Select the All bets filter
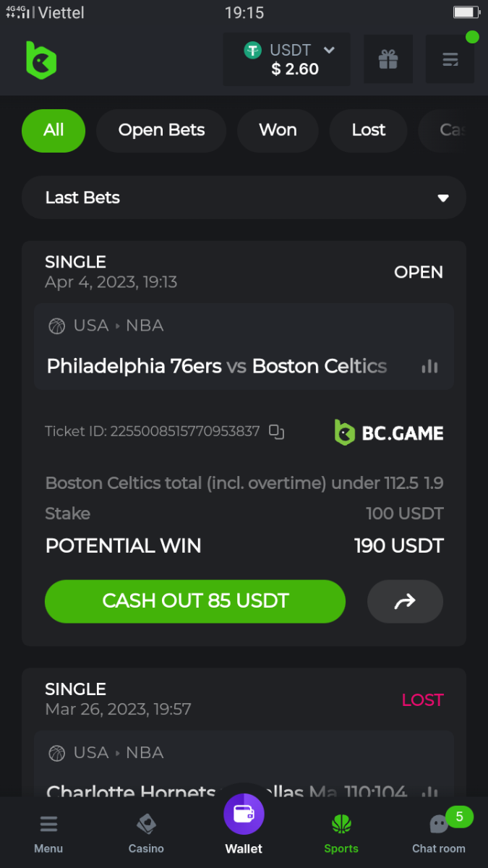Viewport: 488px width, 868px height. click(53, 130)
